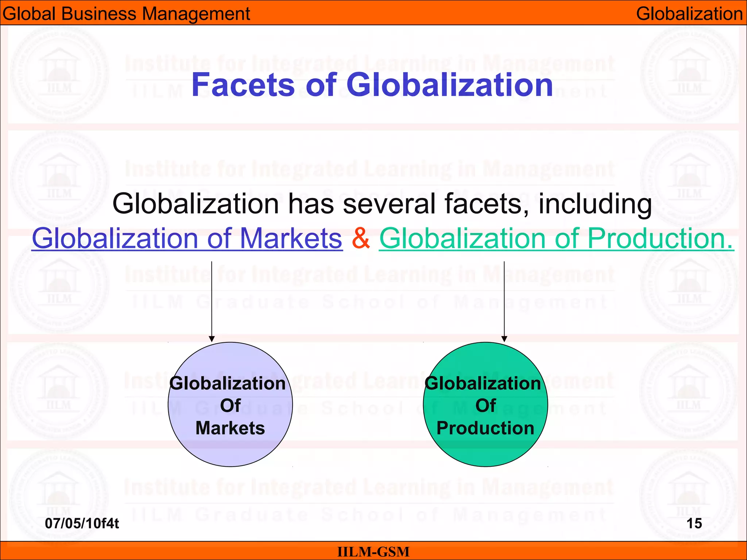Click the orange ampersand symbol
The image size is (747, 560).
(361, 238)
